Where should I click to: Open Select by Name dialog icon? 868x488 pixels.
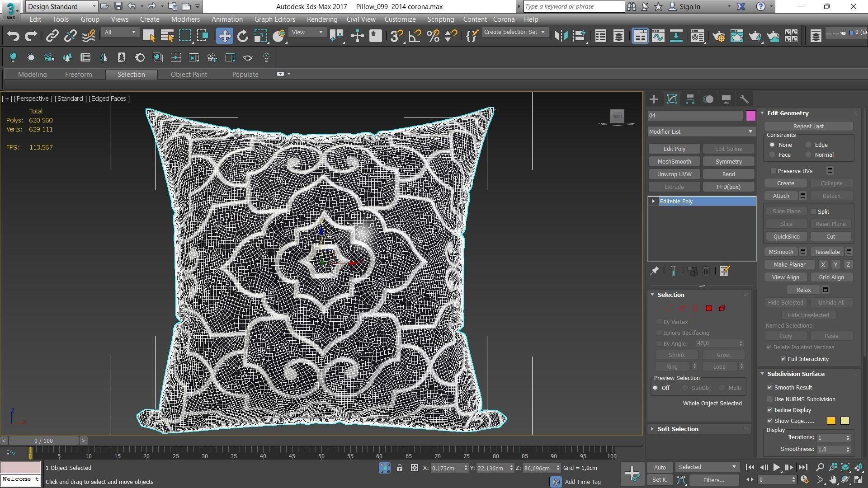(167, 36)
